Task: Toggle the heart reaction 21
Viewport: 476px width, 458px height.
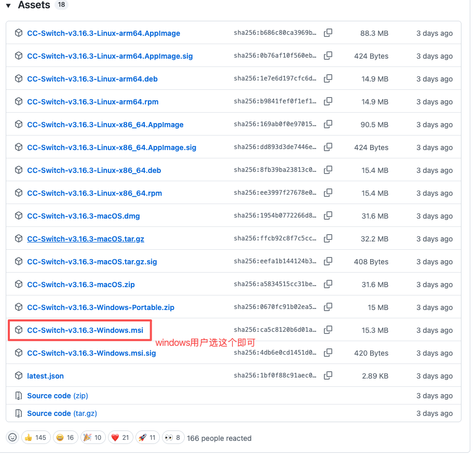Action: 120,438
